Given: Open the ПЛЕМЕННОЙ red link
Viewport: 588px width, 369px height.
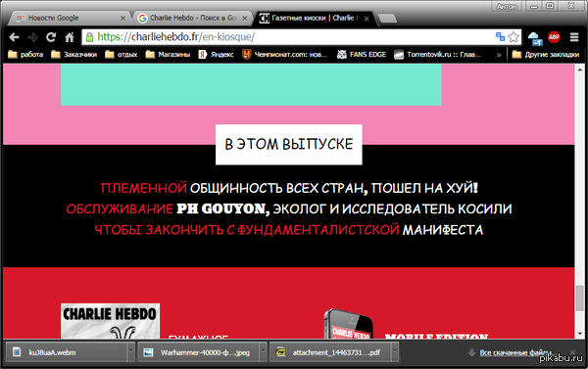Looking at the screenshot, I should click(x=144, y=188).
